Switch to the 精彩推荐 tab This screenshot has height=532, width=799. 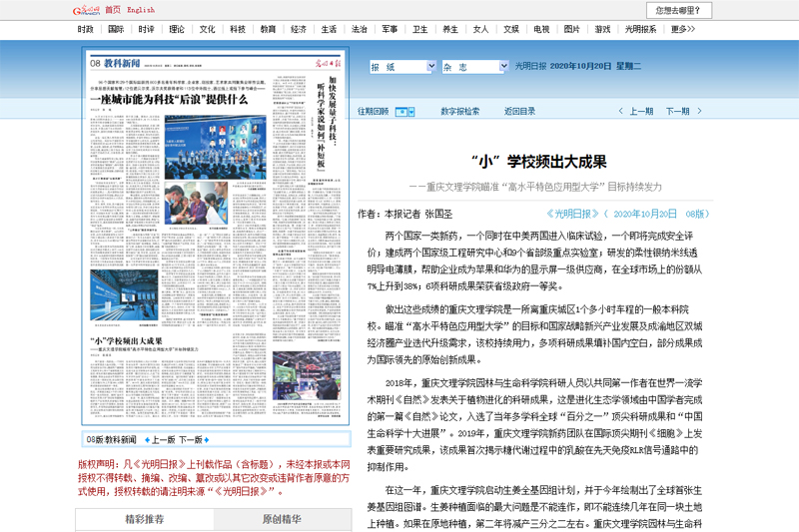pos(144,519)
